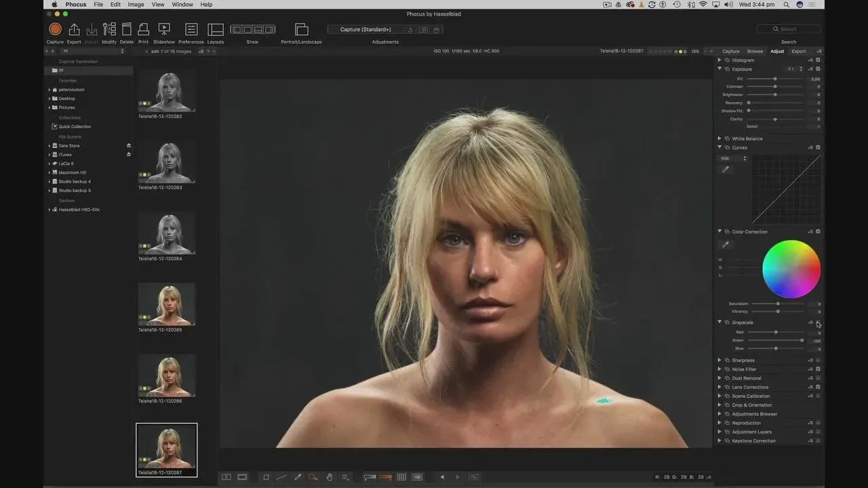Click the Grayscale Green slider handle
The width and height of the screenshot is (868, 488).
tap(802, 340)
